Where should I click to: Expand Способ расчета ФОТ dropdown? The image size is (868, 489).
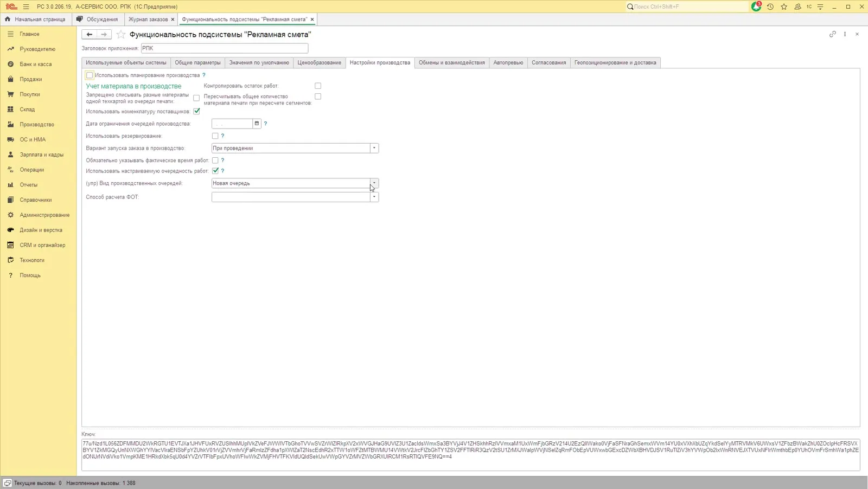pyautogui.click(x=374, y=197)
